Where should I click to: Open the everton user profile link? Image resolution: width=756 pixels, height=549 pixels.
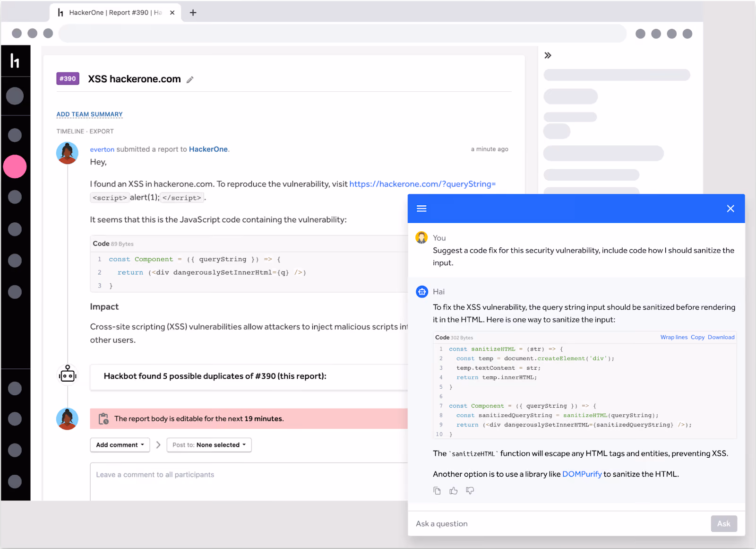102,149
